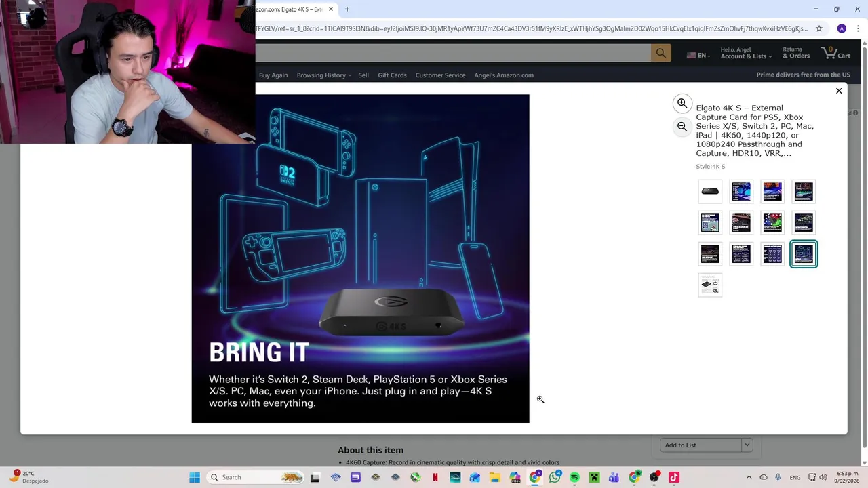Open the Sell menu link
Viewport: 868px width, 488px height.
tap(363, 75)
